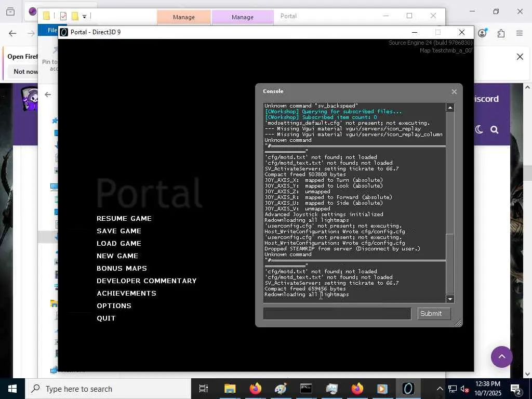Open Task View on taskbar
Image resolution: width=532 pixels, height=399 pixels.
coord(204,389)
